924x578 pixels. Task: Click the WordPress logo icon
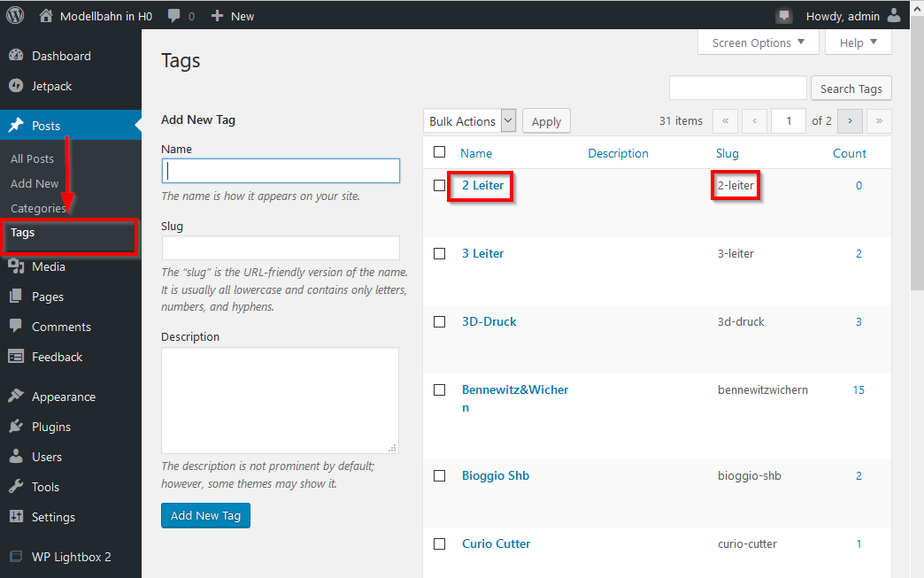(x=15, y=15)
